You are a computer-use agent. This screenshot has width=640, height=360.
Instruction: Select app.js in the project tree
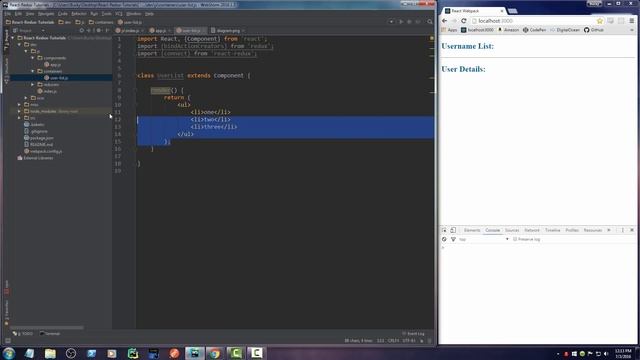pyautogui.click(x=52, y=64)
